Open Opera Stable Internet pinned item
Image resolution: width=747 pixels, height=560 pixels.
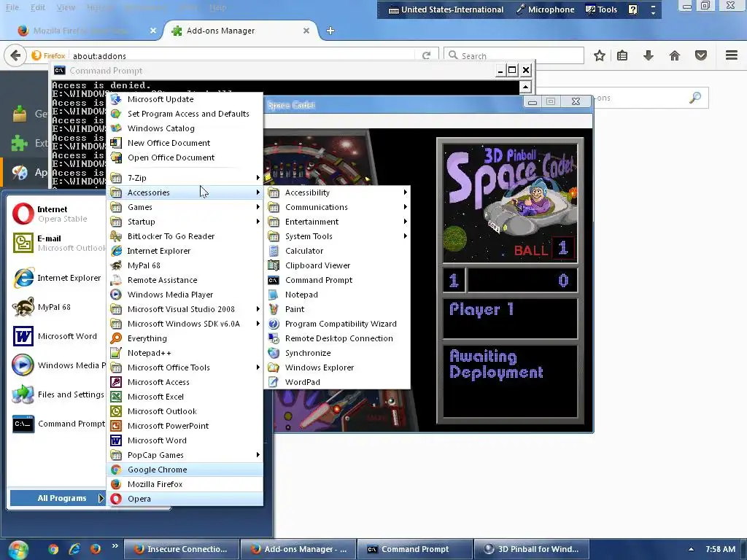pos(57,214)
